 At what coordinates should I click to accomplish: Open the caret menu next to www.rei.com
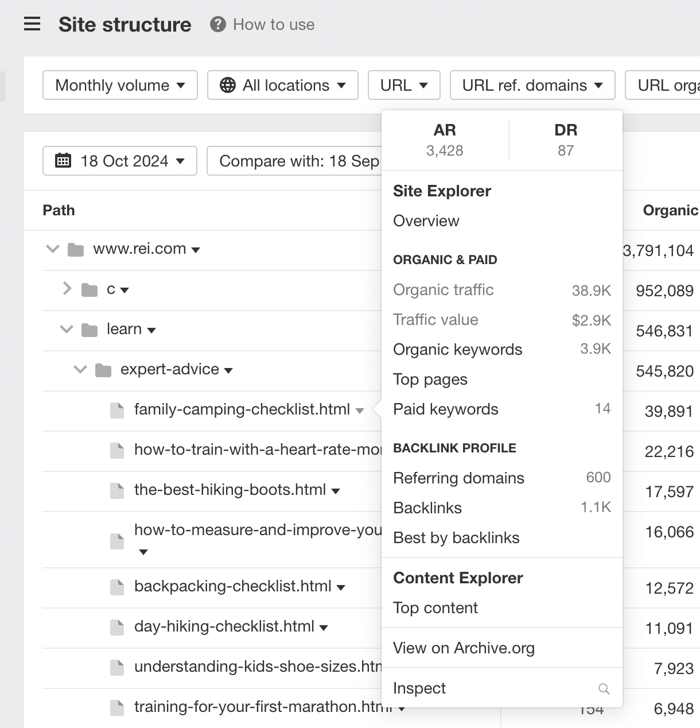click(x=196, y=250)
